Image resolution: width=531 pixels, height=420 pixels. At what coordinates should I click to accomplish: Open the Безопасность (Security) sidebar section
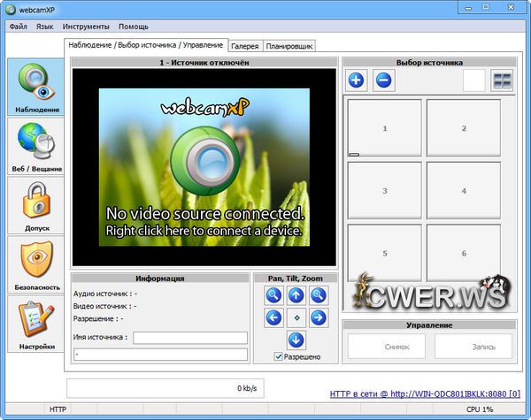(37, 264)
